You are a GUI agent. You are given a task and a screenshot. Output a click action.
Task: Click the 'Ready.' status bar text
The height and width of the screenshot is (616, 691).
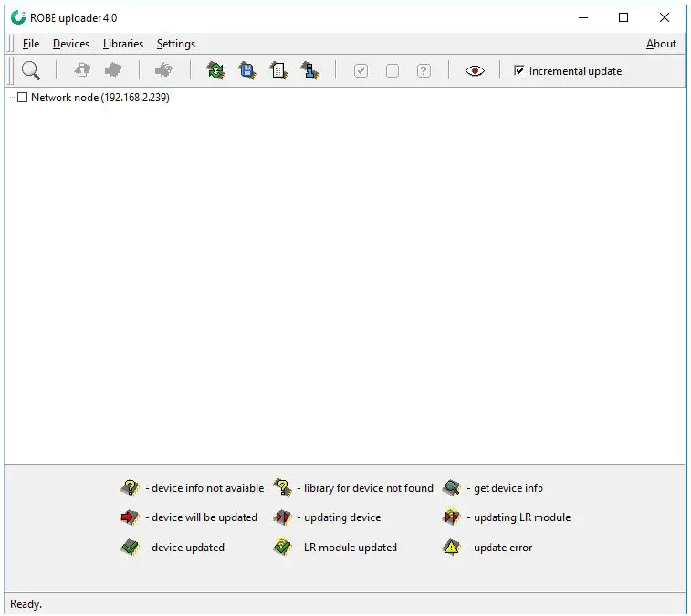pos(26,603)
